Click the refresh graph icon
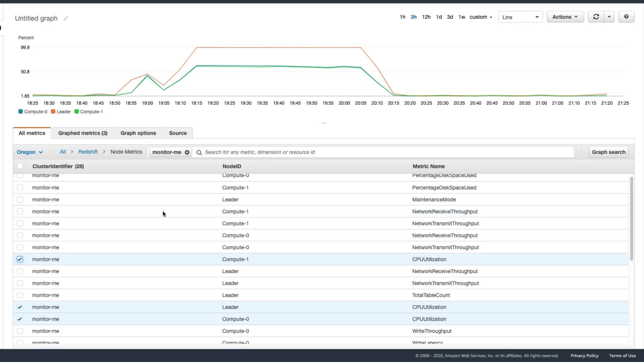Viewport: 644px width, 362px height. coord(596,17)
